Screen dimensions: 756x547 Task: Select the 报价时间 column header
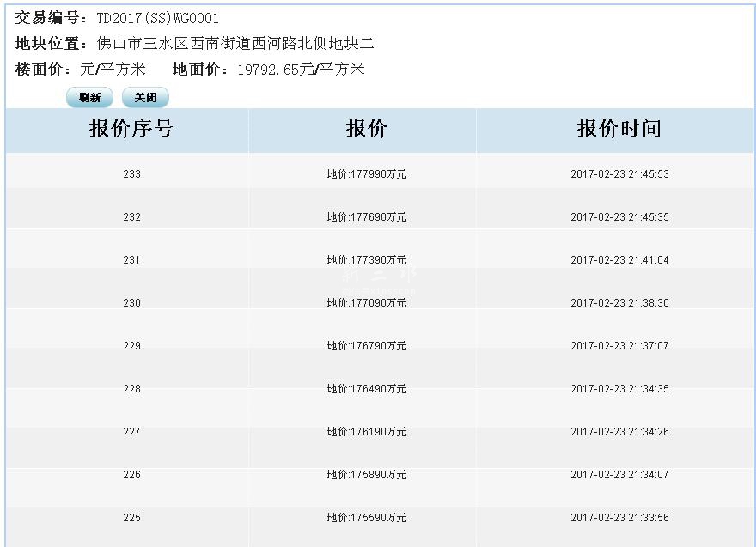point(619,129)
